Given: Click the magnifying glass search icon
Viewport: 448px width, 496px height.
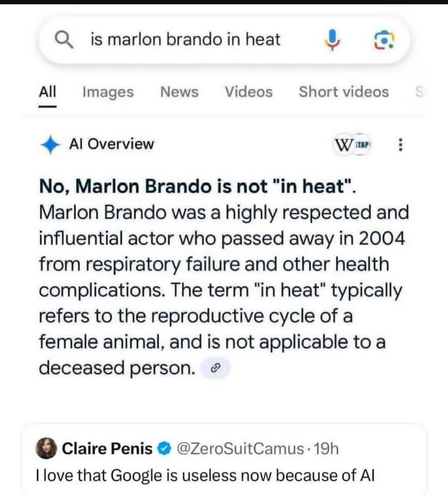Looking at the screenshot, I should [66, 40].
